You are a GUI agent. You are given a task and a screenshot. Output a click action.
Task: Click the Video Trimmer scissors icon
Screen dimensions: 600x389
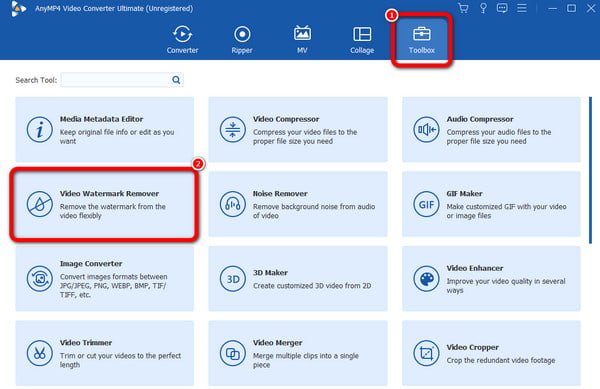pyautogui.click(x=39, y=353)
